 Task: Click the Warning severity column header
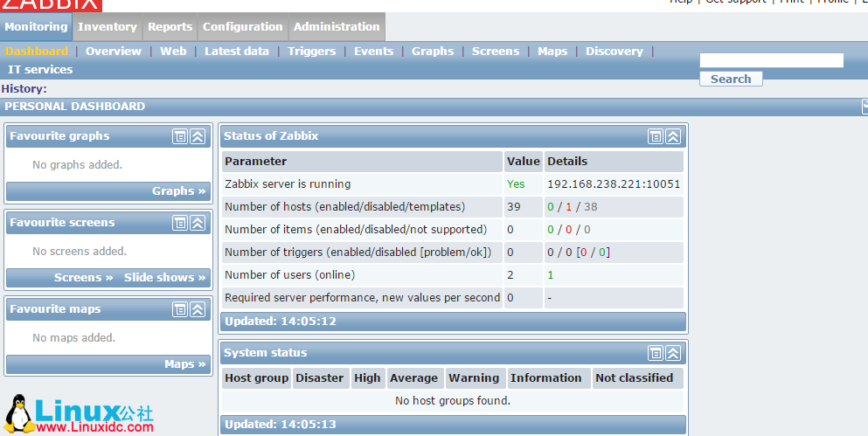(x=474, y=378)
